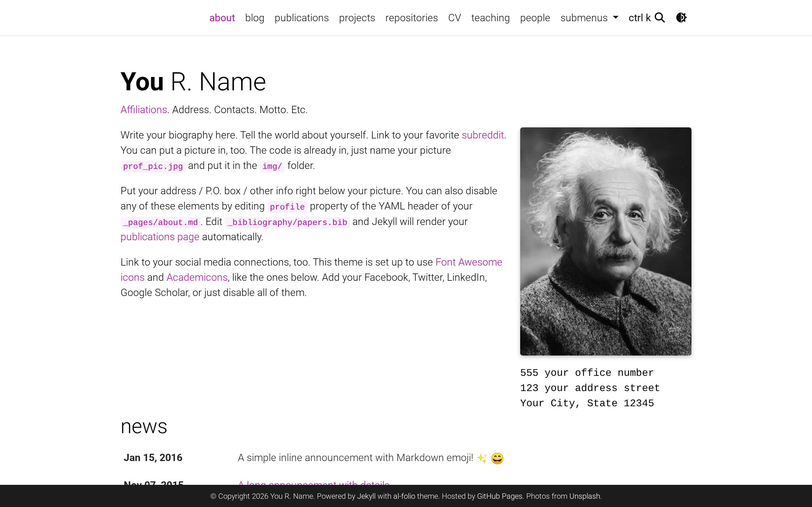Open the people nav link
The width and height of the screenshot is (812, 507).
[x=535, y=18]
